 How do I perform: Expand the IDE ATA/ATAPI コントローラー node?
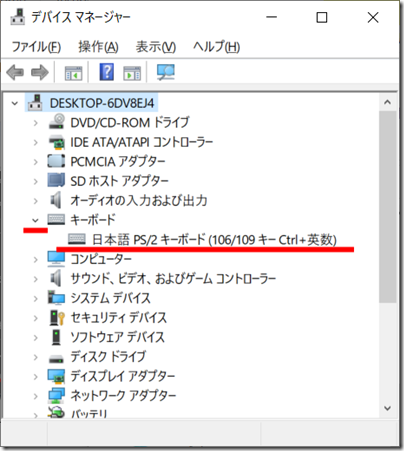click(36, 142)
